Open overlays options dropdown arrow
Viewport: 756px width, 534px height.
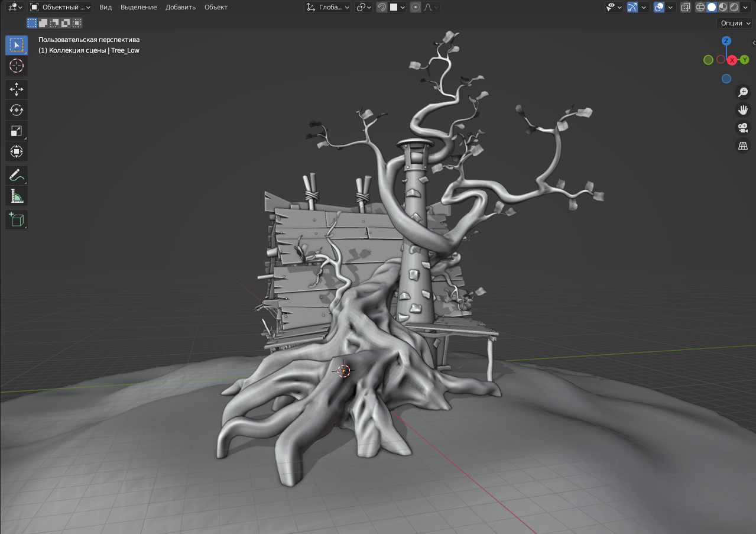click(671, 7)
